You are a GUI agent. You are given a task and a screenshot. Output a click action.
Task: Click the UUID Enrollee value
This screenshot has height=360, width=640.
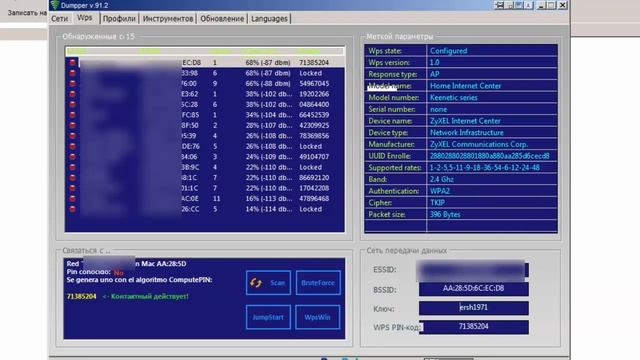(x=489, y=156)
